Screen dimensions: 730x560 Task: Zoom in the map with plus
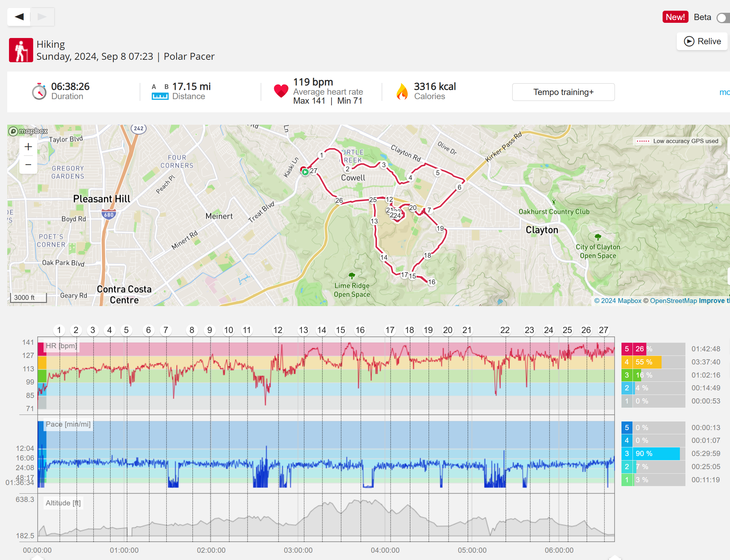click(28, 147)
